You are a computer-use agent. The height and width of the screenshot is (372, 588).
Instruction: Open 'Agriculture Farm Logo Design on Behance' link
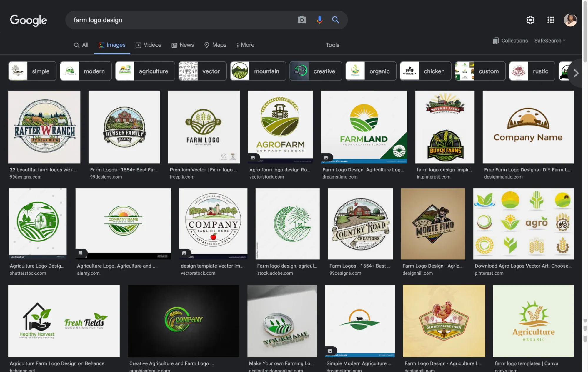pyautogui.click(x=57, y=363)
